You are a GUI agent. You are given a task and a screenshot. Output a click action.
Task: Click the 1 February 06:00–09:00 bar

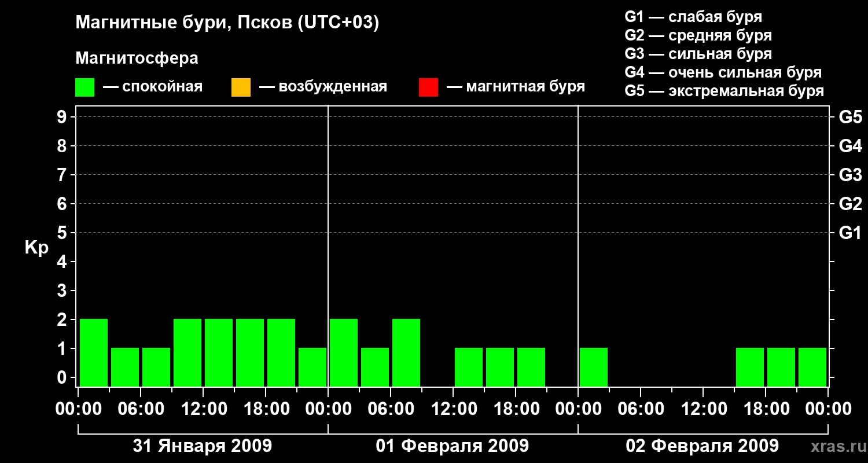click(x=406, y=352)
